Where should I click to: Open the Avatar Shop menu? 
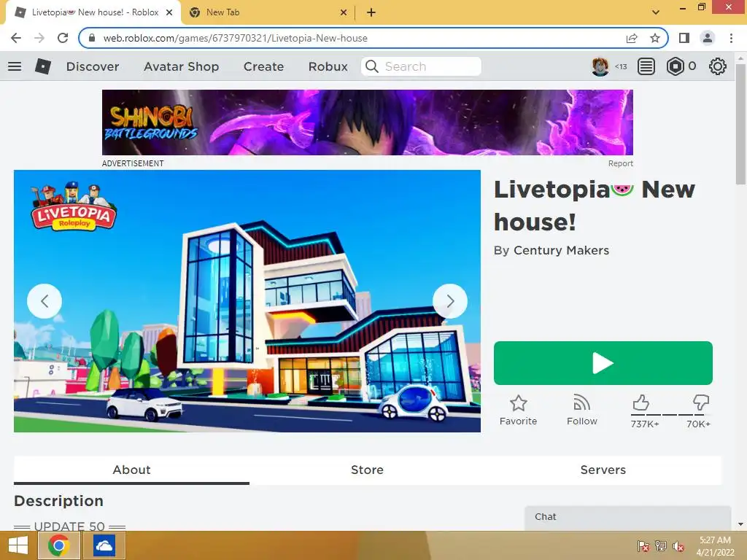point(182,66)
